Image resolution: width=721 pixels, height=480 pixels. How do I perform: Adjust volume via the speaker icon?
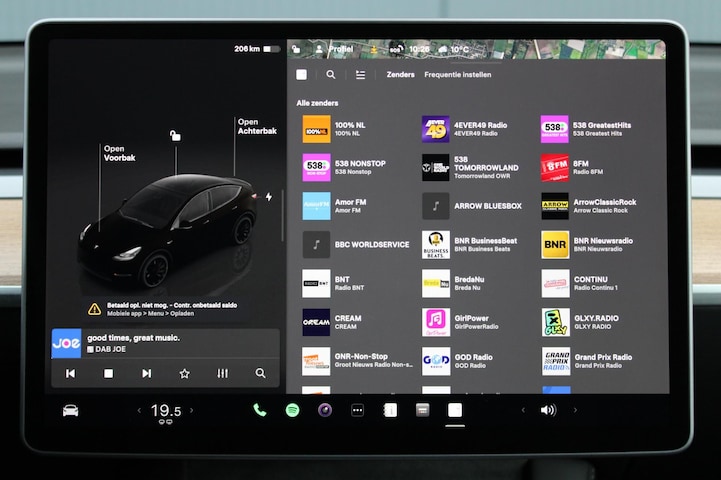tap(548, 410)
